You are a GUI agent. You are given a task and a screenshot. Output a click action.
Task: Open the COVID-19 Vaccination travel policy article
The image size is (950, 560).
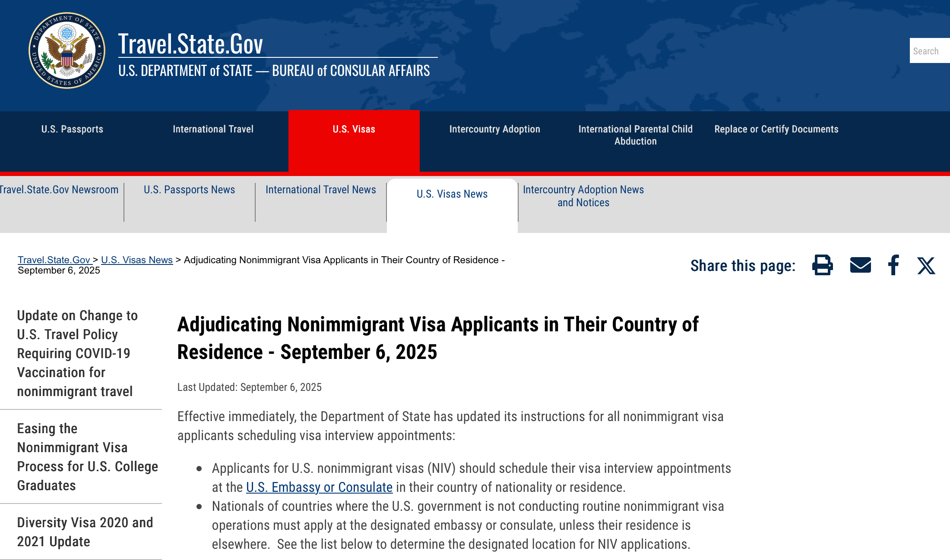(77, 353)
